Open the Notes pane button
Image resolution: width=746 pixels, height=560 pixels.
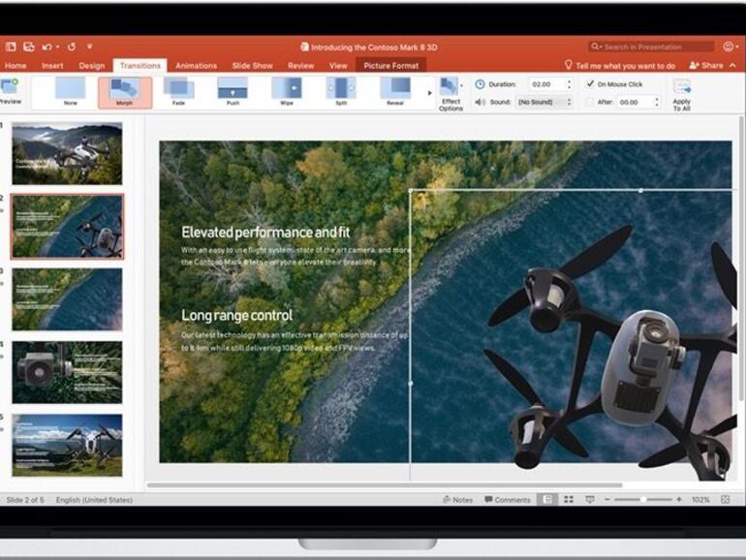coord(457,499)
